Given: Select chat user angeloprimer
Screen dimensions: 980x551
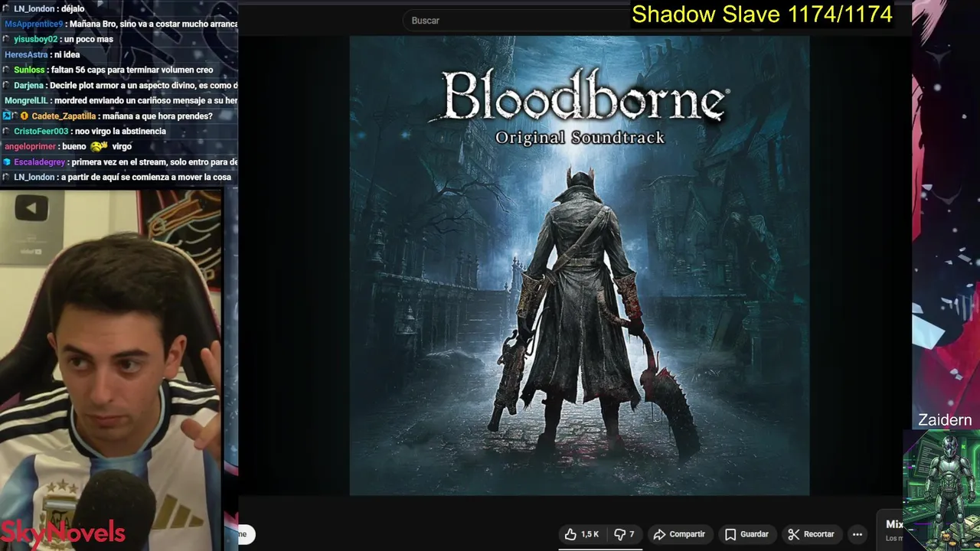Looking at the screenshot, I should coord(30,146).
